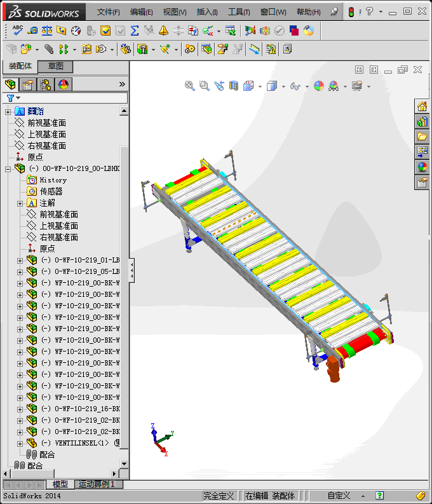Open Display Style dropdown arrow
This screenshot has width=432, height=504.
click(283, 86)
